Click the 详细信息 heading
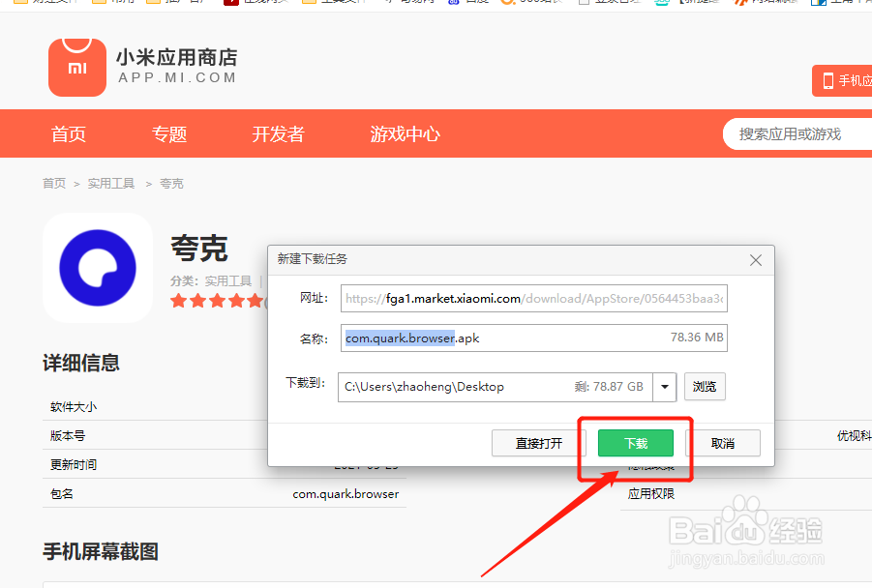This screenshot has height=588, width=872. coord(81,363)
